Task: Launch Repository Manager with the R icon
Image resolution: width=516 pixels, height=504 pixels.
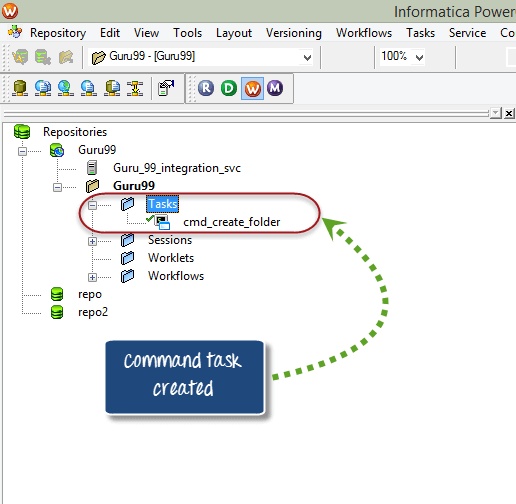Action: [x=206, y=88]
